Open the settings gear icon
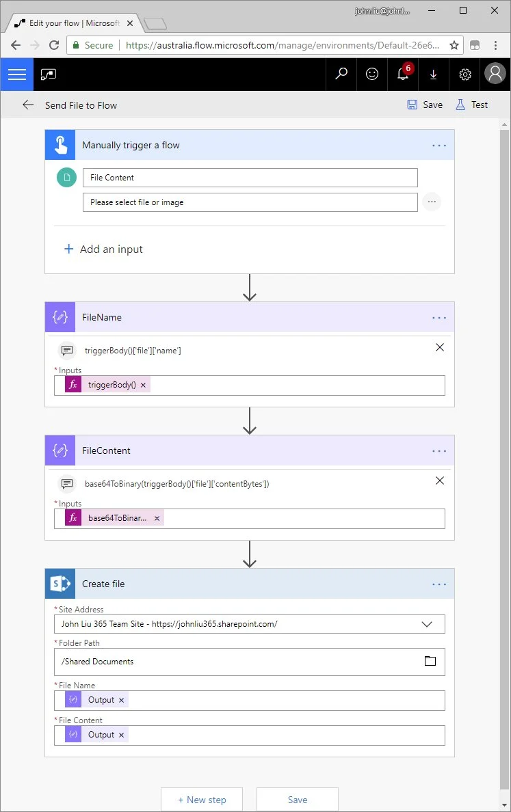 (465, 75)
